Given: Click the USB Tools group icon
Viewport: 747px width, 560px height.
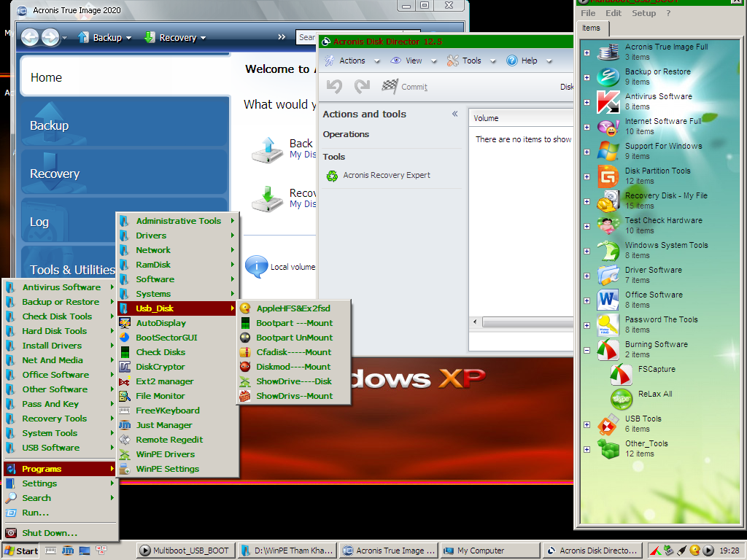Looking at the screenshot, I should coord(608,424).
